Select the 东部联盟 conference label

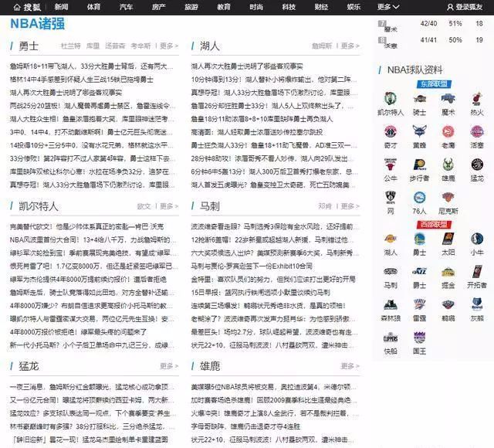coord(434,84)
